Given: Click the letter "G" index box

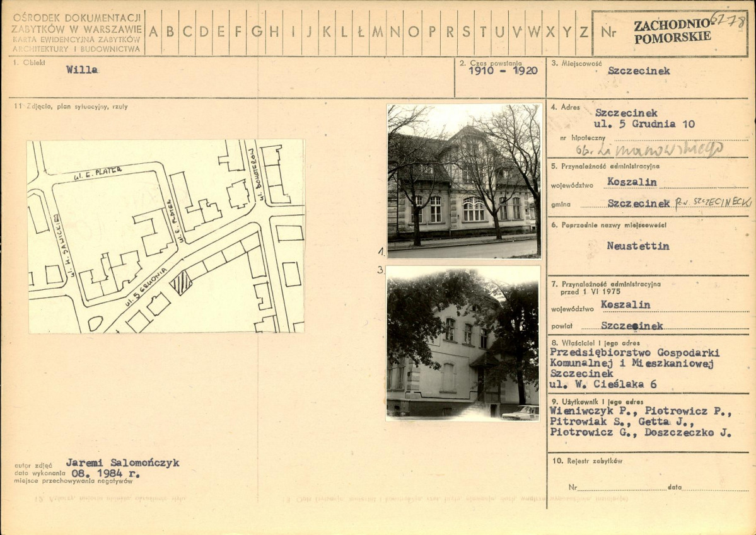Looking at the screenshot, I should pos(257,32).
